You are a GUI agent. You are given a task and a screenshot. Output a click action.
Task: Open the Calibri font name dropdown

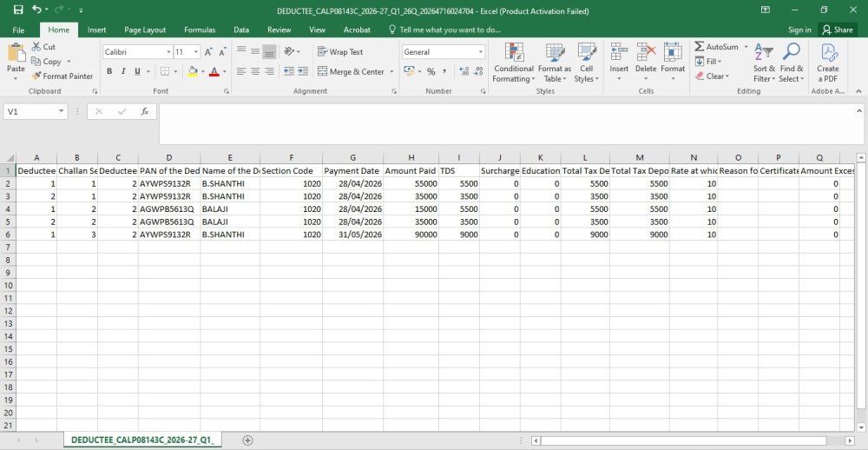[169, 52]
